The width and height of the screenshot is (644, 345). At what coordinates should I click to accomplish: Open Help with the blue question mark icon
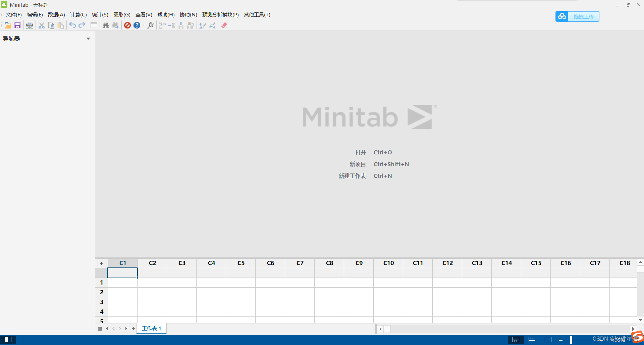point(137,25)
